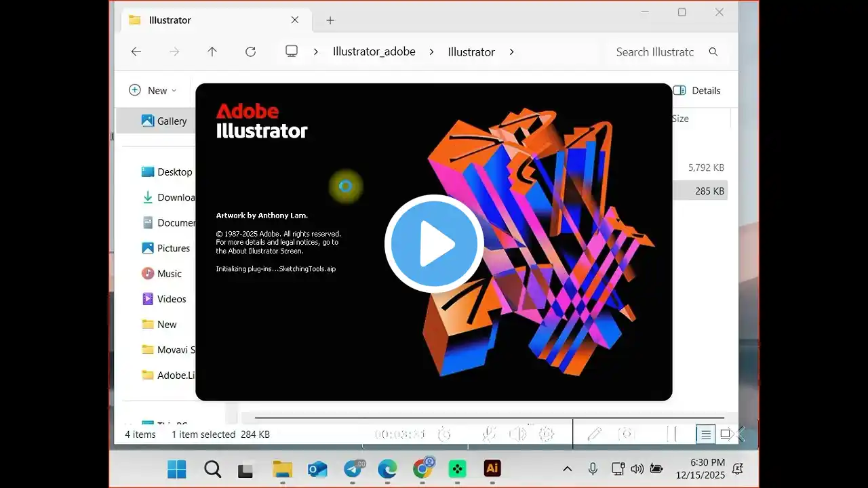Open Microsoft Edge from the taskbar
Image resolution: width=868 pixels, height=488 pixels.
[x=387, y=468]
